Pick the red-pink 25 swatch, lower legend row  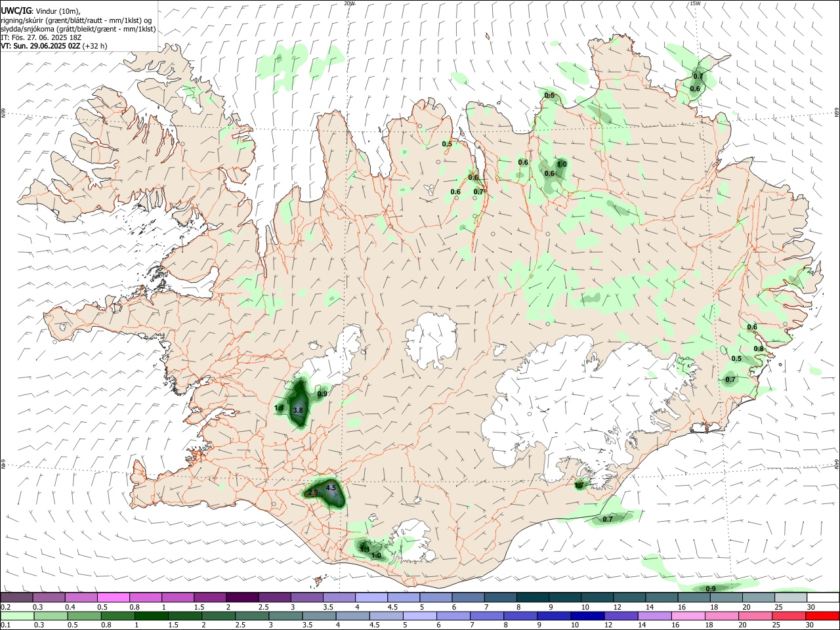tap(789, 616)
